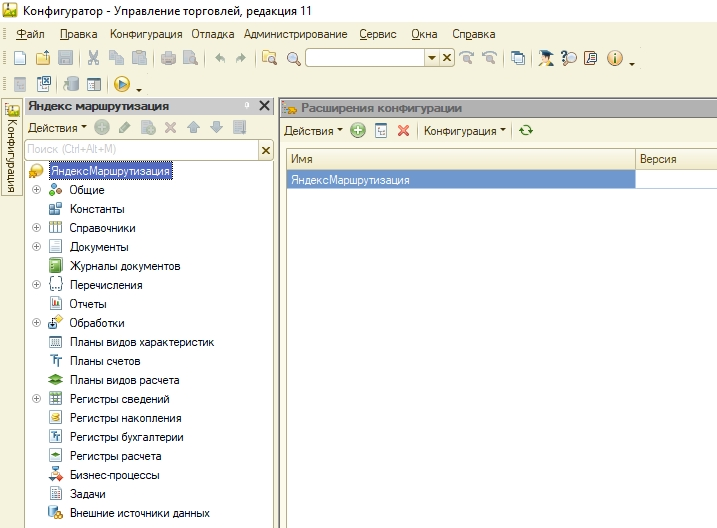Viewport: 717px width, 528px height.
Task: Delete extension using the red X icon
Action: coord(403,131)
